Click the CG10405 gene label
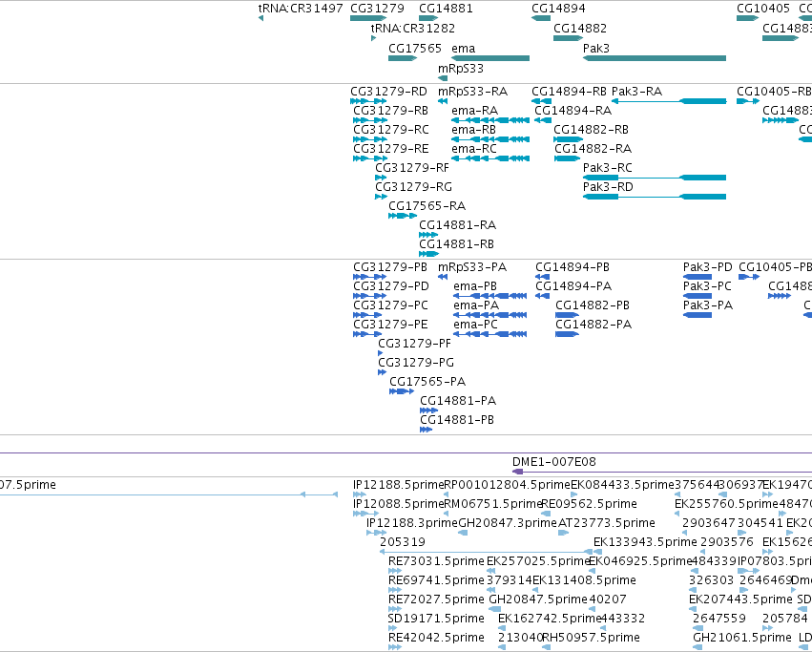The height and width of the screenshot is (652, 812). [763, 9]
